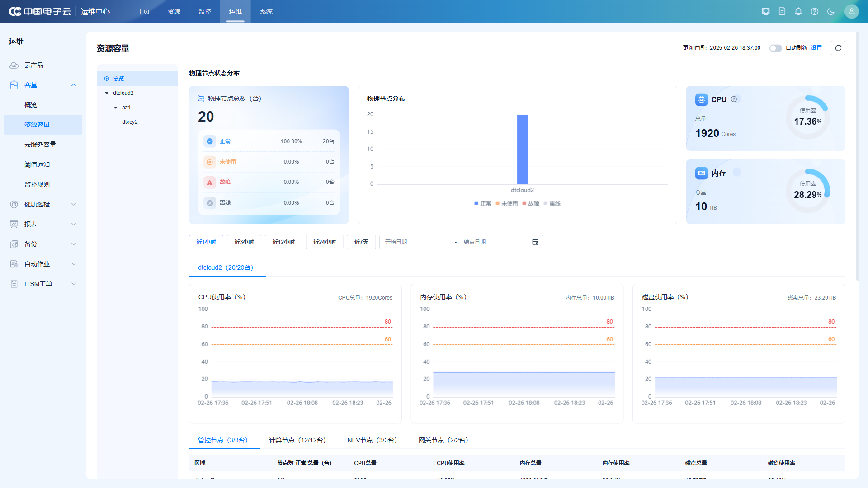Select the 近1小时 time range button

(206, 242)
